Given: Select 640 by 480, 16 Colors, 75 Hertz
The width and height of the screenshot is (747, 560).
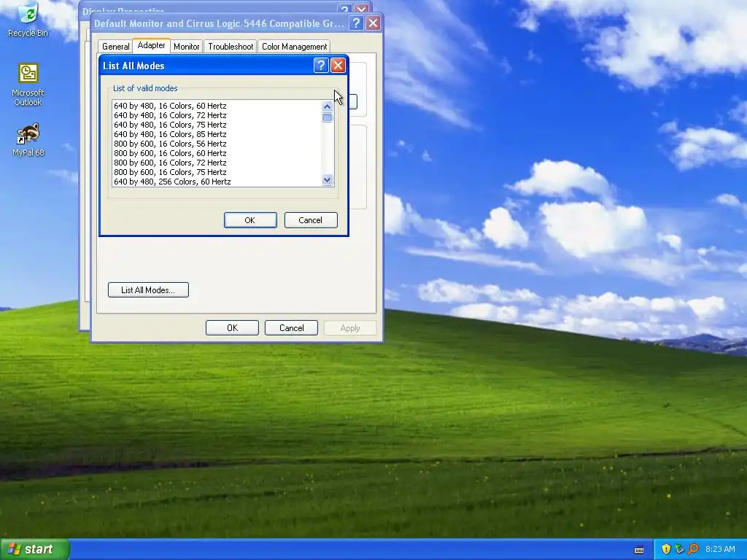Looking at the screenshot, I should pos(217,125).
